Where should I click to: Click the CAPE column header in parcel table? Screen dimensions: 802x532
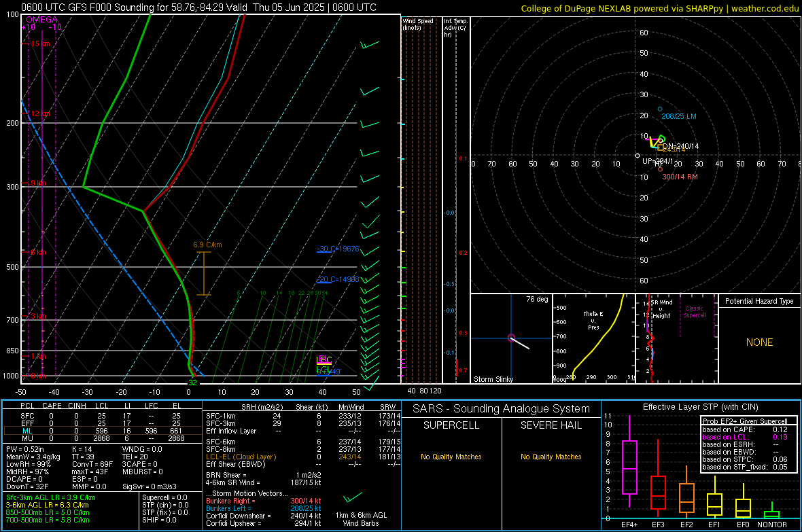52,405
